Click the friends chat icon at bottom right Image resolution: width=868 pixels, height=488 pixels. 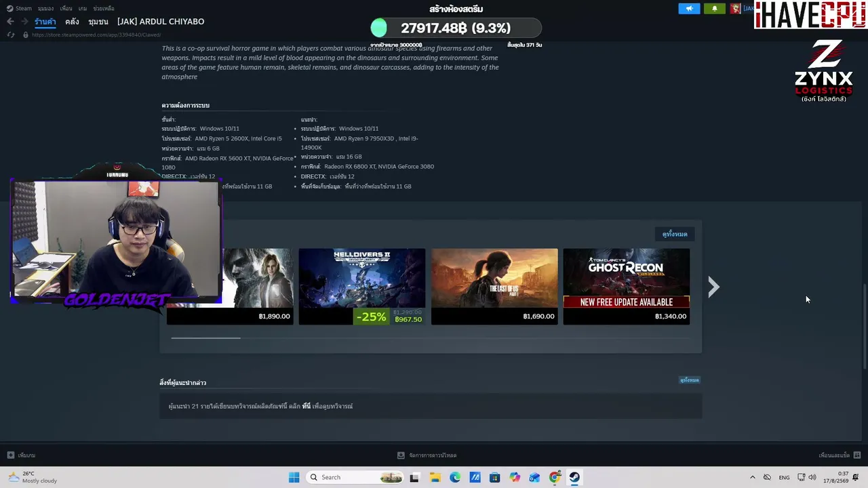[857, 455]
